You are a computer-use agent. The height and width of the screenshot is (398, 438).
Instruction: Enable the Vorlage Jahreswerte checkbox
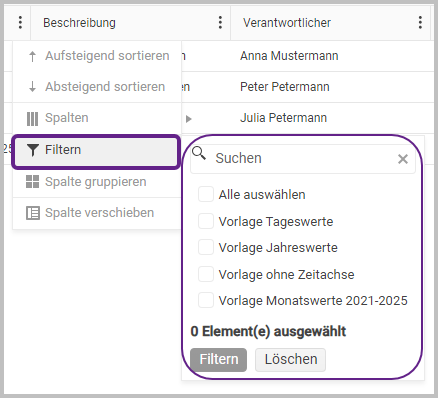(x=206, y=247)
